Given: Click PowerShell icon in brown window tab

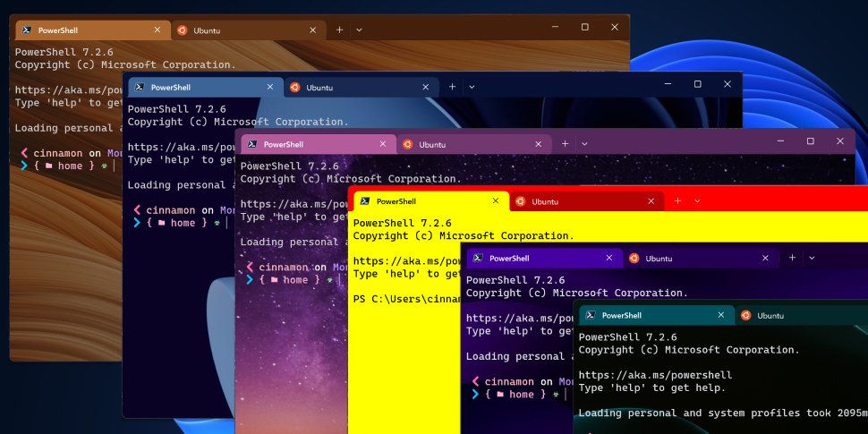Looking at the screenshot, I should [26, 30].
